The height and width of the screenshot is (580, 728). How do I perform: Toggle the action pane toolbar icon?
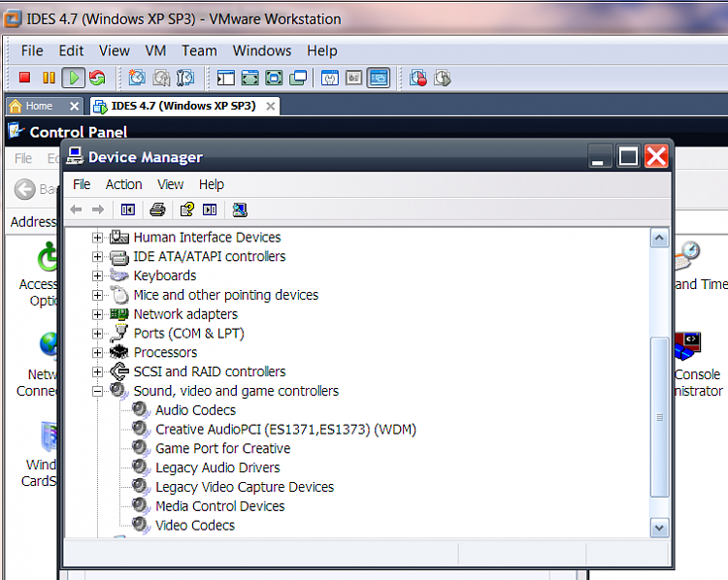210,209
